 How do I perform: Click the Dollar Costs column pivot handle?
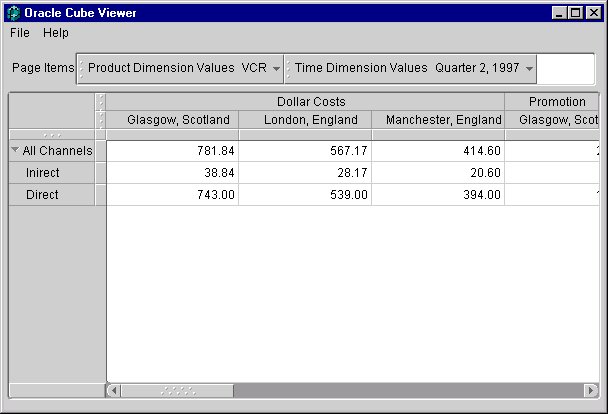(x=101, y=102)
